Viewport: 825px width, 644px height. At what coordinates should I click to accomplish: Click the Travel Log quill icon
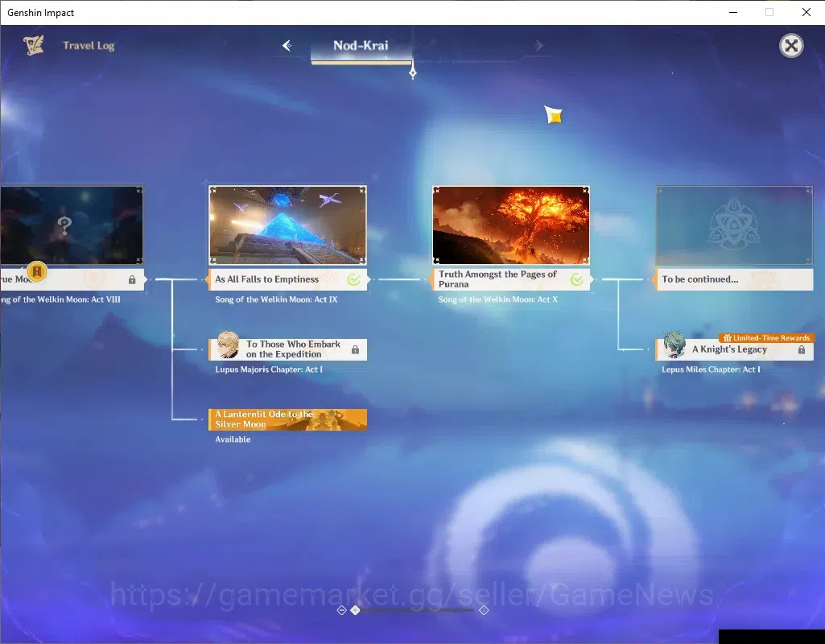(34, 45)
